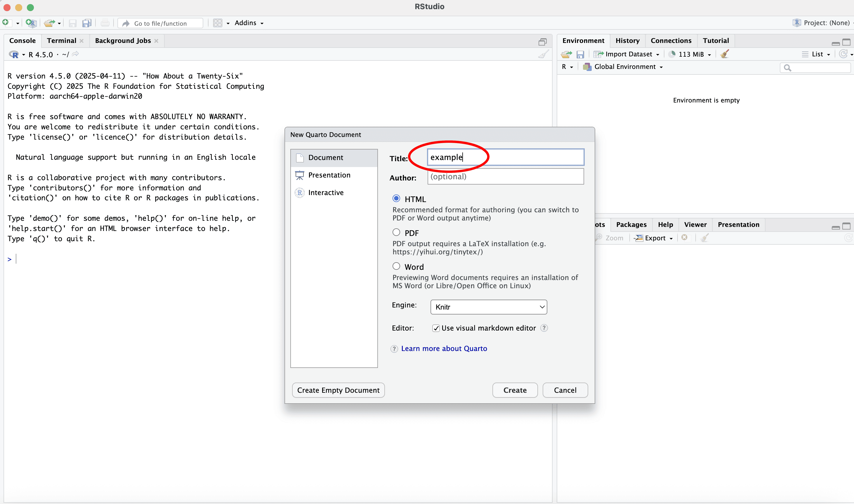Click the Create a Project icon
Image resolution: width=854 pixels, height=504 pixels.
(x=31, y=23)
